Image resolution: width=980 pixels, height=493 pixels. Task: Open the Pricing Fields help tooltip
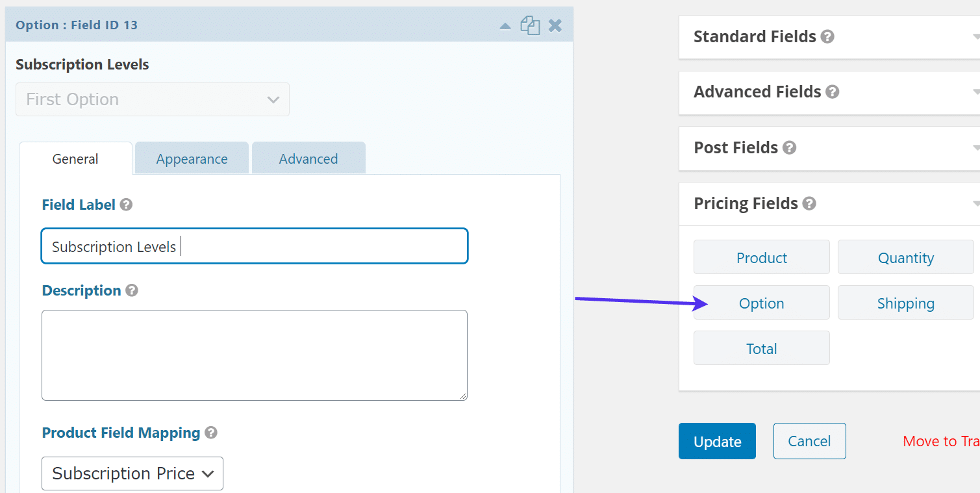(809, 203)
